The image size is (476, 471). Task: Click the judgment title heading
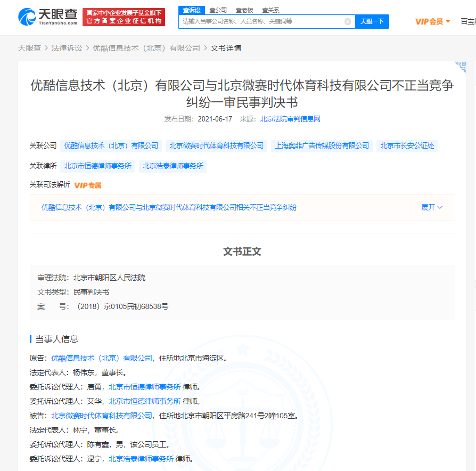point(242,94)
